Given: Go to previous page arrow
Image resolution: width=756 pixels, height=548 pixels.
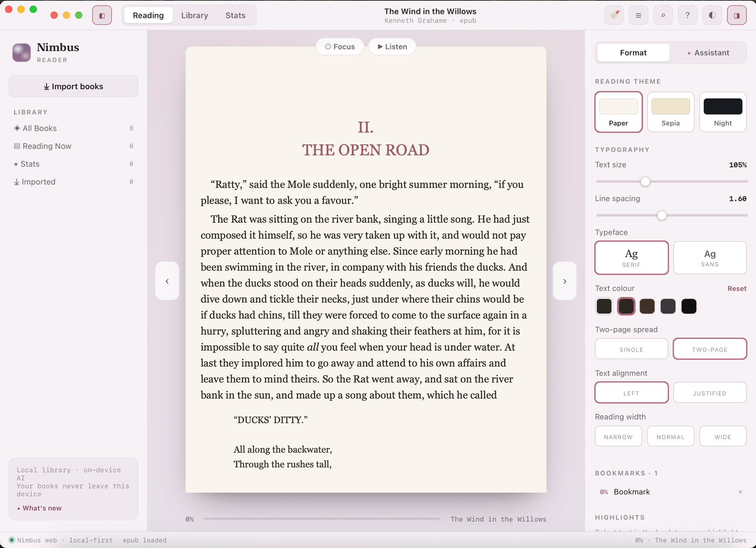Looking at the screenshot, I should [167, 281].
